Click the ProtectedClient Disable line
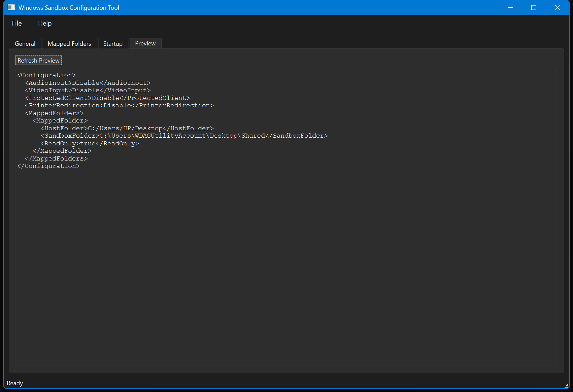The height and width of the screenshot is (392, 573). point(107,98)
